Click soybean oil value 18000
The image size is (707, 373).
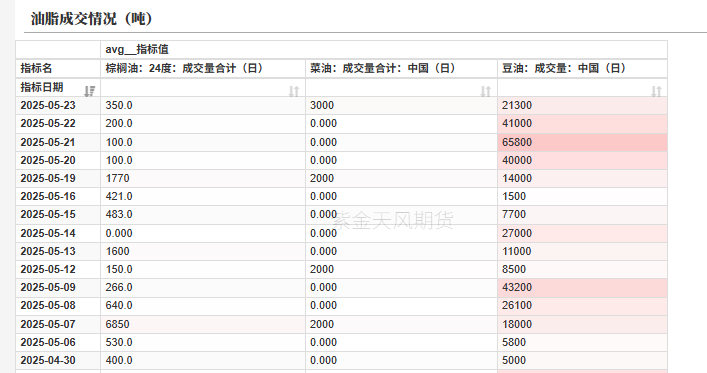pyautogui.click(x=517, y=325)
